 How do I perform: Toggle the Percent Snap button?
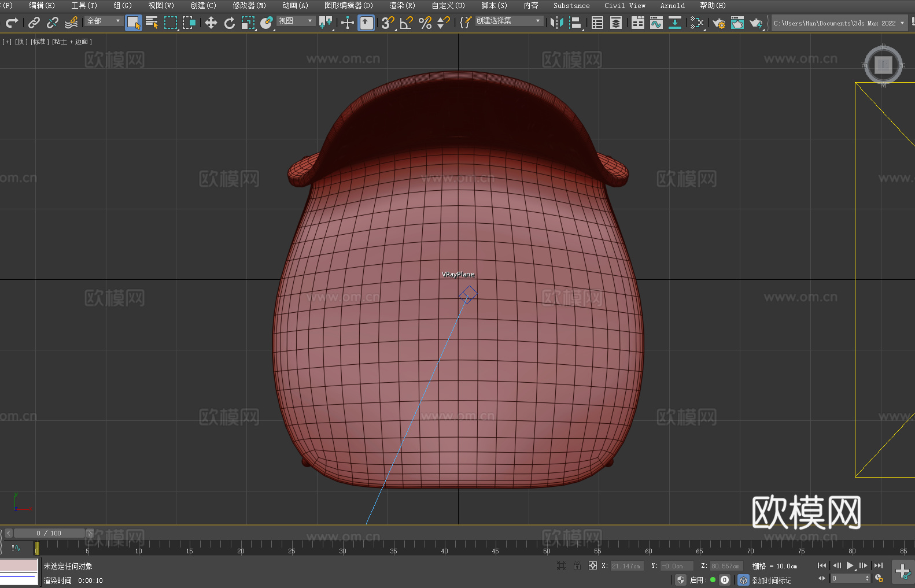(425, 23)
